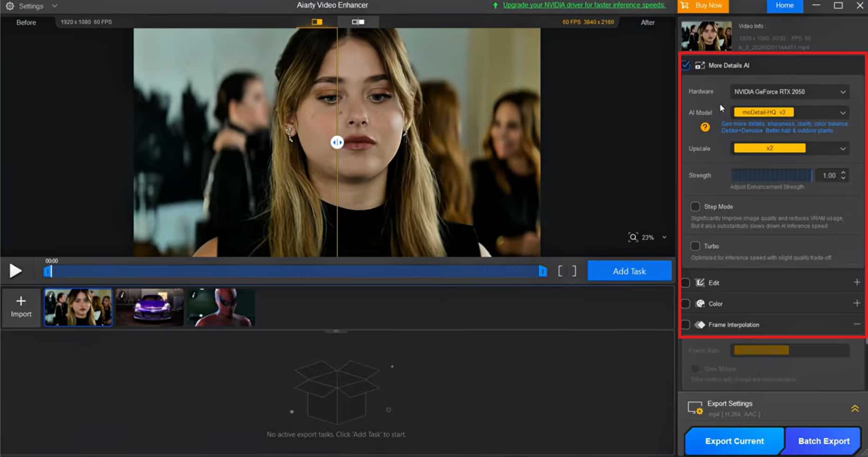Viewport: 868px width, 457px height.
Task: Click the More Details AI upscale icon
Action: pyautogui.click(x=700, y=65)
